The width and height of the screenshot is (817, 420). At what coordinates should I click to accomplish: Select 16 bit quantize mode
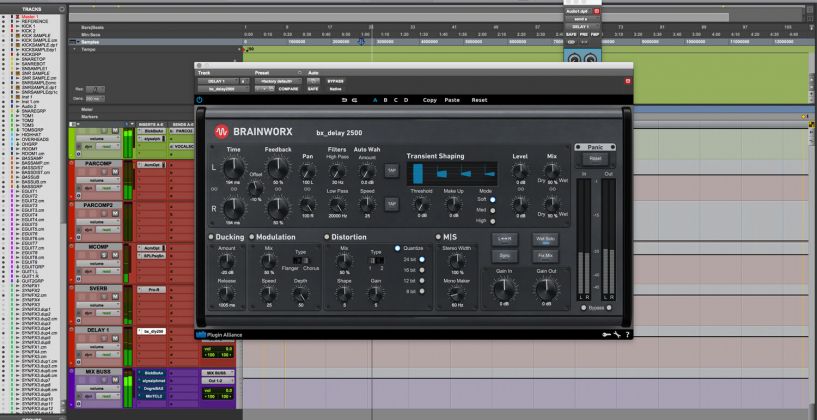pos(422,270)
